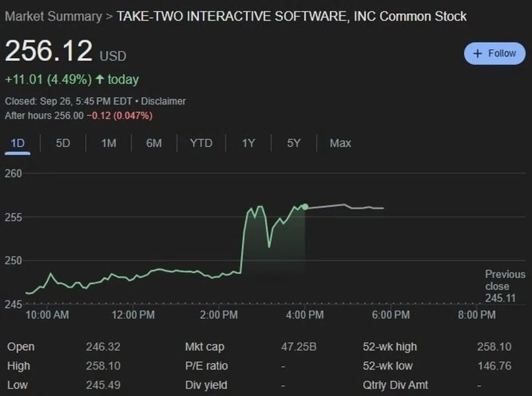Open the Market Summary breadcrumb link
532x396 pixels.
click(52, 16)
